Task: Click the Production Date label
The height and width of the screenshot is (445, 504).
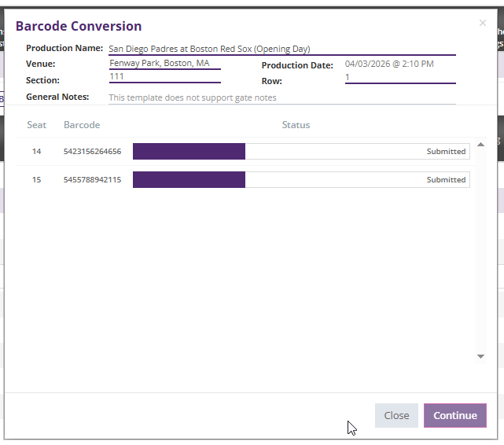Action: point(297,65)
